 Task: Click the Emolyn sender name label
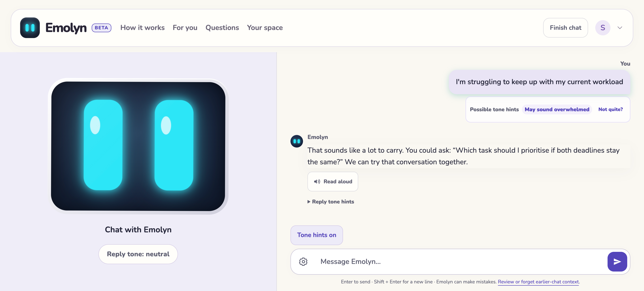point(318,137)
